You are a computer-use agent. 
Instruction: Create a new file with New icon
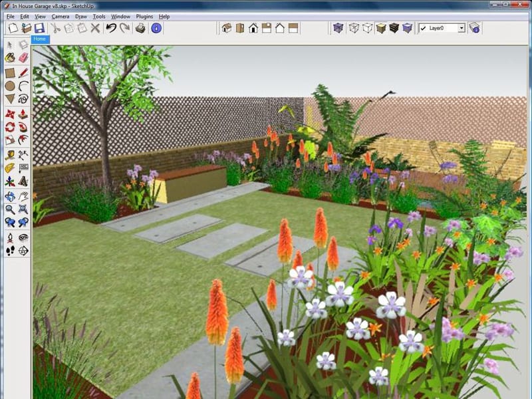[x=13, y=28]
